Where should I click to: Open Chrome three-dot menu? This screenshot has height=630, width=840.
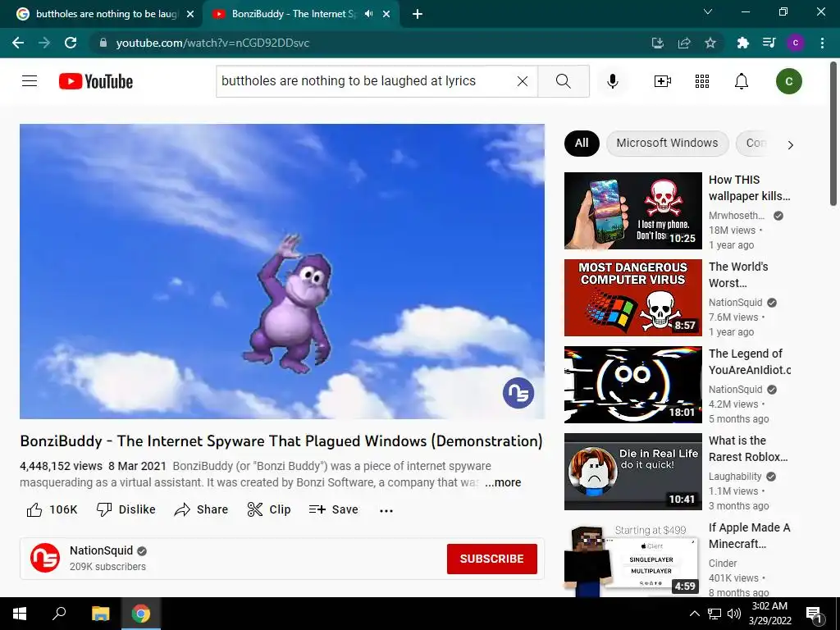coord(822,43)
